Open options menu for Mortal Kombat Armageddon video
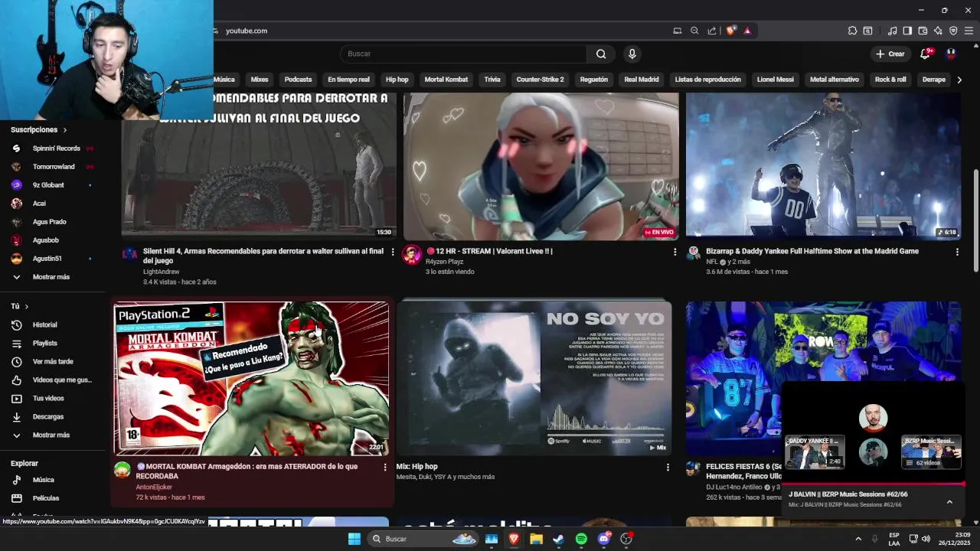Viewport: 980px width, 551px height. [x=385, y=467]
